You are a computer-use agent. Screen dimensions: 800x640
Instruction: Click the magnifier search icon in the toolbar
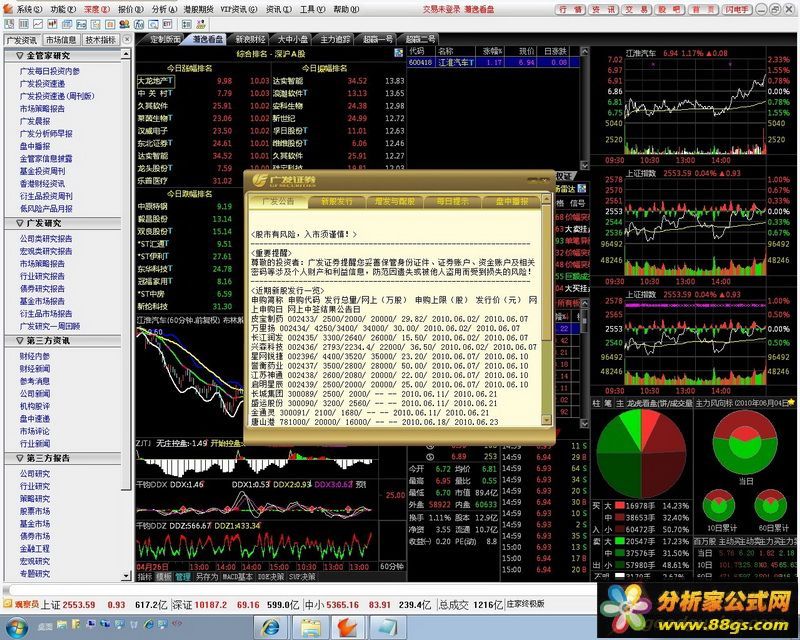[153, 24]
